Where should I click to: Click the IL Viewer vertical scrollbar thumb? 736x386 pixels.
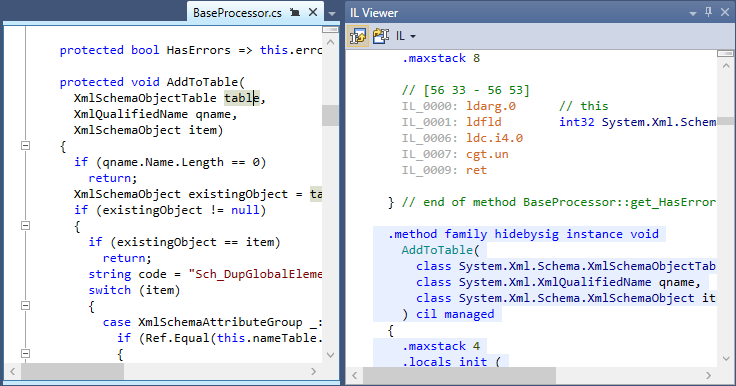(726, 121)
